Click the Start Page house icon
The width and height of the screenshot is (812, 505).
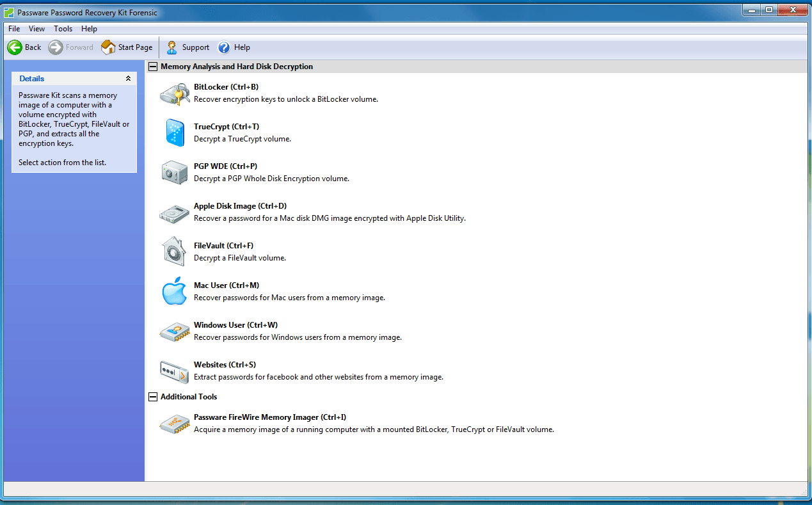pyautogui.click(x=109, y=47)
